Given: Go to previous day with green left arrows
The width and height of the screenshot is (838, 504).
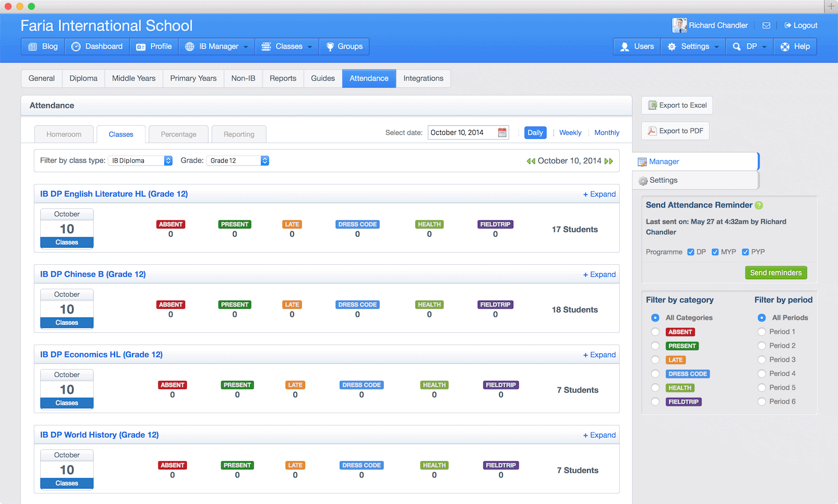Looking at the screenshot, I should [x=531, y=161].
